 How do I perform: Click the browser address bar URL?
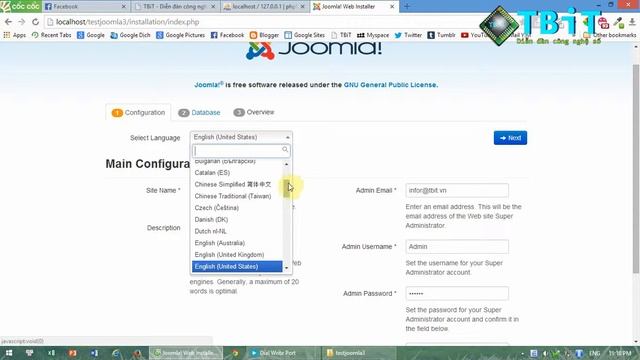127,22
